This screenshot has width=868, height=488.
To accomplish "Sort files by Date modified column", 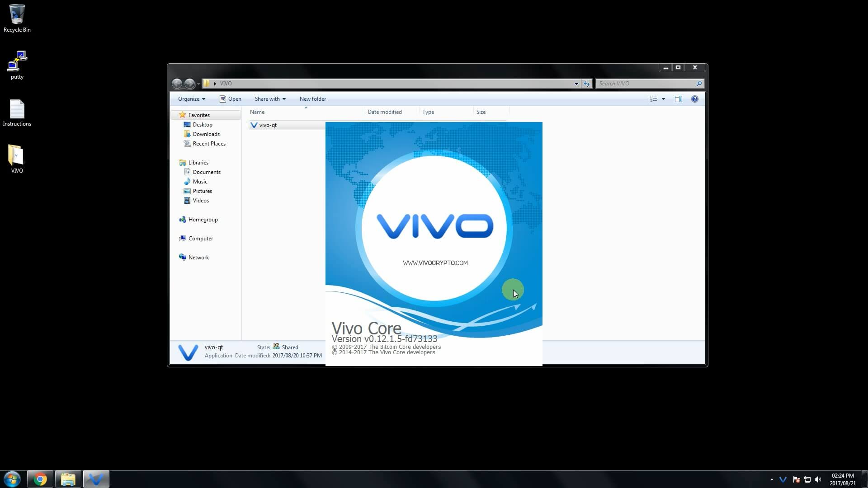I will pyautogui.click(x=385, y=112).
